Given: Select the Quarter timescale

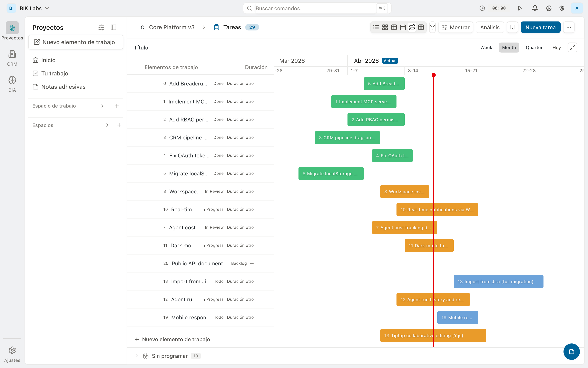Looking at the screenshot, I should (x=534, y=47).
